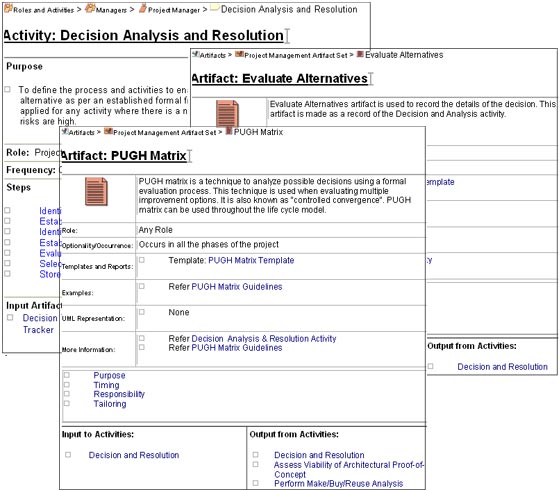Image resolution: width=560 pixels, height=491 pixels.
Task: Click the Artifact: PUGH Matrix heading
Action: (124, 156)
